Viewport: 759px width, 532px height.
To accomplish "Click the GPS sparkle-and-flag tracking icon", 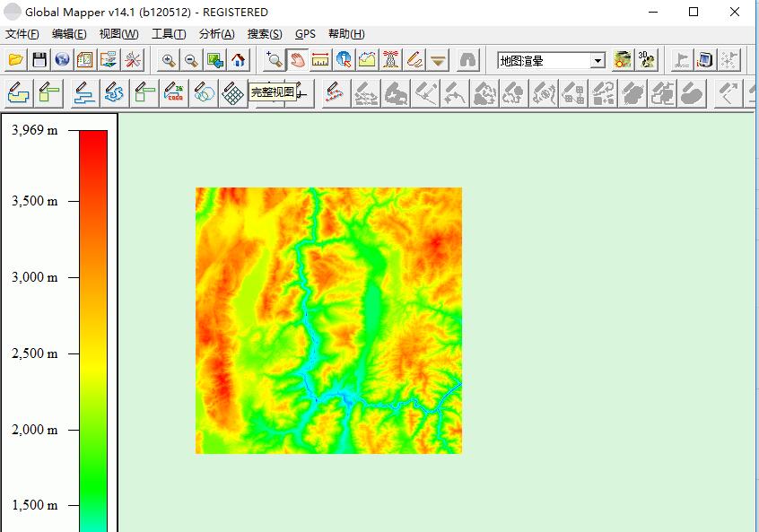I will (728, 60).
